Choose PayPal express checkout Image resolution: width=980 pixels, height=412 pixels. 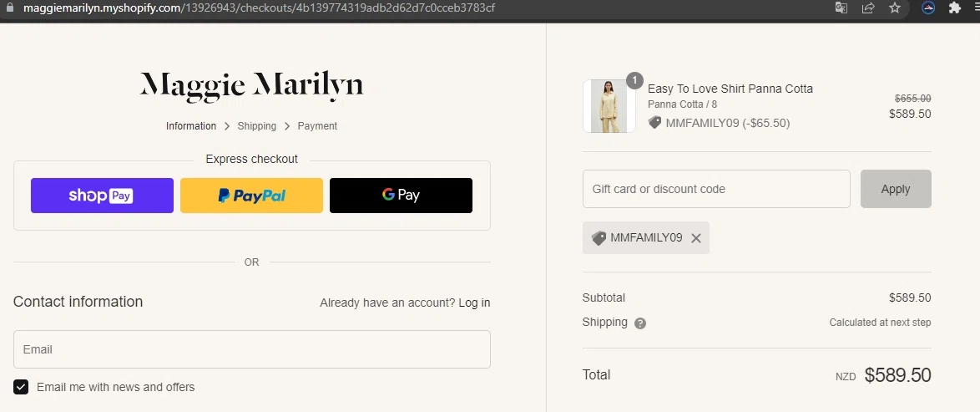[x=251, y=196]
